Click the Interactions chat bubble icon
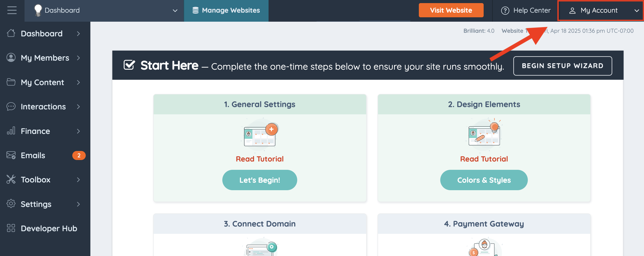This screenshot has height=256, width=644. [x=11, y=106]
